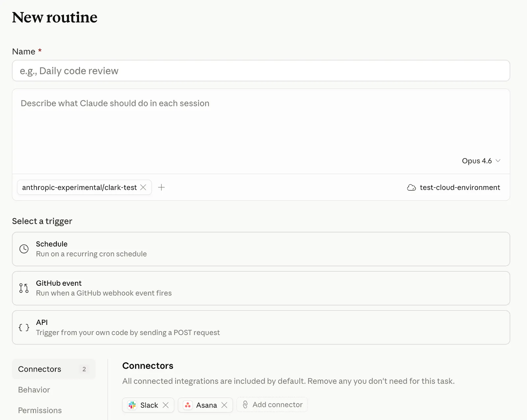Click the Slack connector icon
The image size is (527, 420).
132,405
